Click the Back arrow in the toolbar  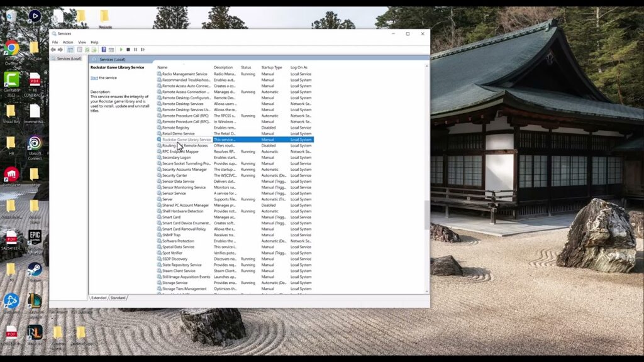pos(53,50)
